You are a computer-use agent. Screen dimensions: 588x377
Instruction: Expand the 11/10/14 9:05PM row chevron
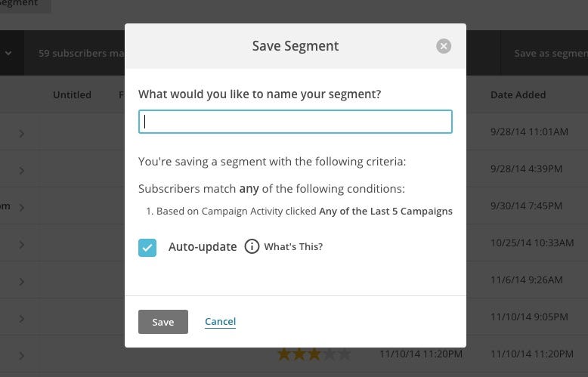(22, 319)
